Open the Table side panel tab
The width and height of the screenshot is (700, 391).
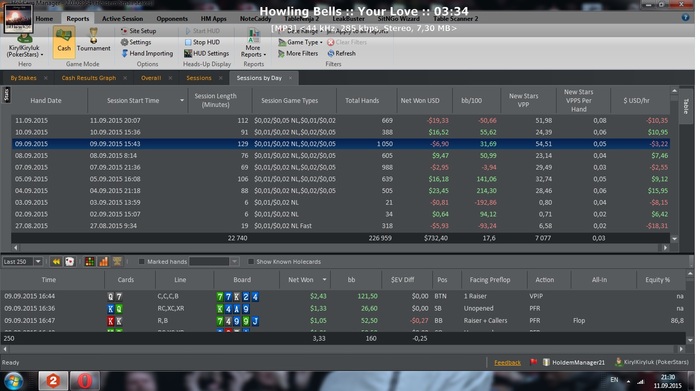click(686, 106)
